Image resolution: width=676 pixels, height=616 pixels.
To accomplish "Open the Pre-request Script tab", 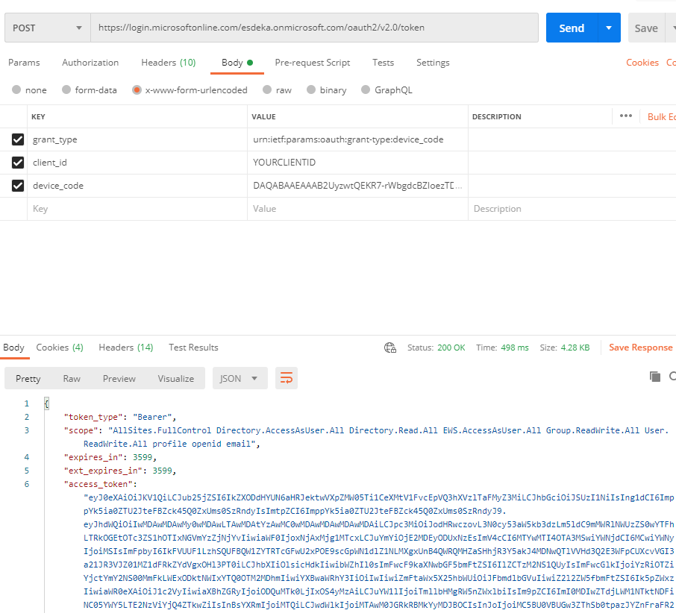I will pos(312,63).
